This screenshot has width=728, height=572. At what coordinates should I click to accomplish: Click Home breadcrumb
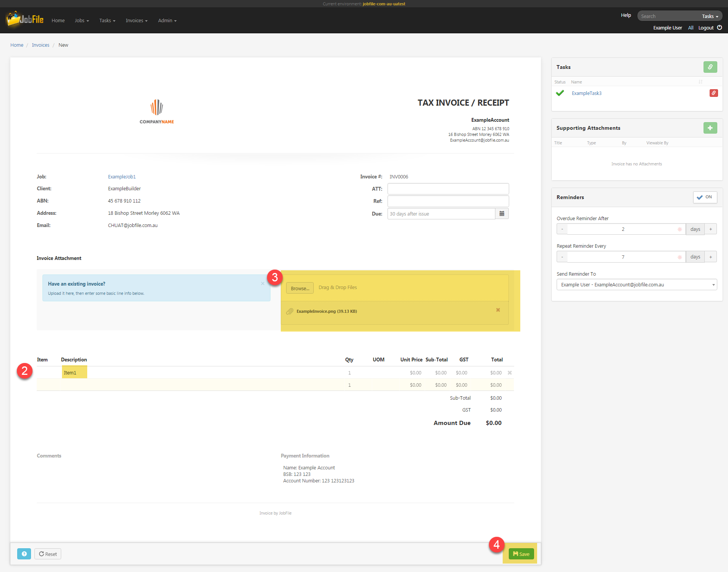(17, 45)
